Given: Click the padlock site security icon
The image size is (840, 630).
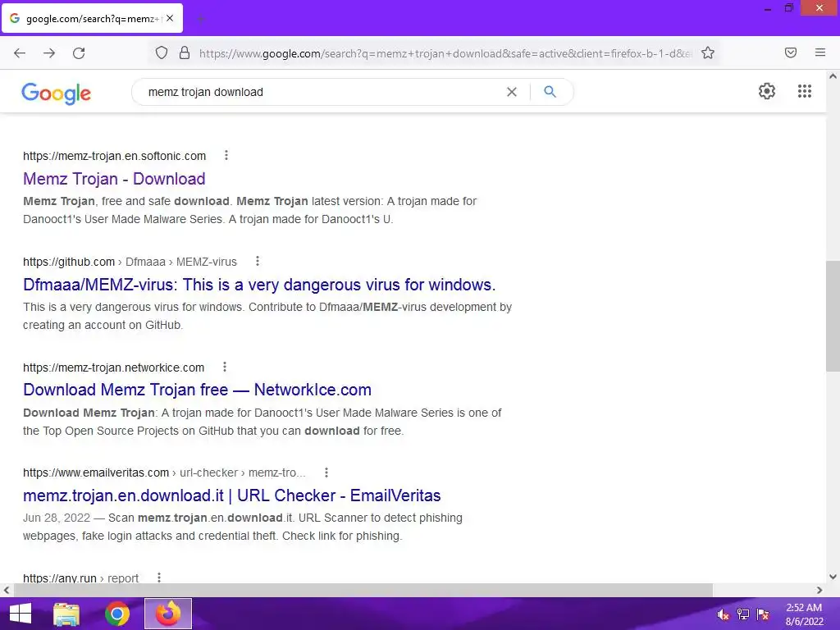Looking at the screenshot, I should pos(185,52).
